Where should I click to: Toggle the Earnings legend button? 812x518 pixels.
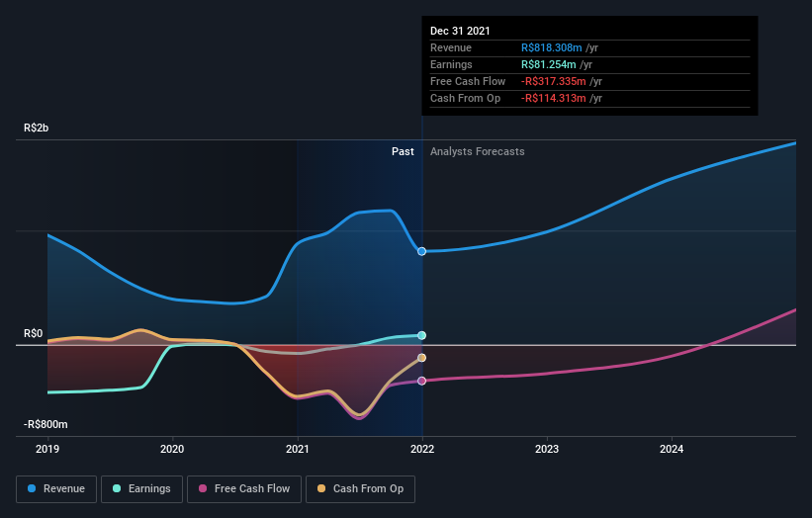pos(141,489)
